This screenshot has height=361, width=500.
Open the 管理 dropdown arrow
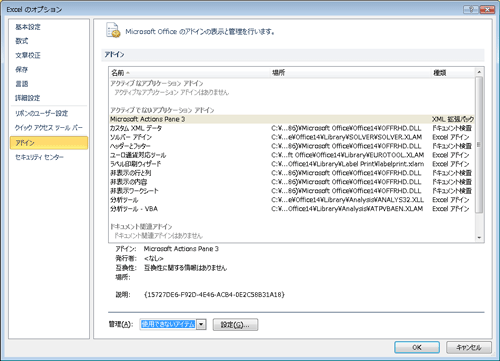point(201,324)
